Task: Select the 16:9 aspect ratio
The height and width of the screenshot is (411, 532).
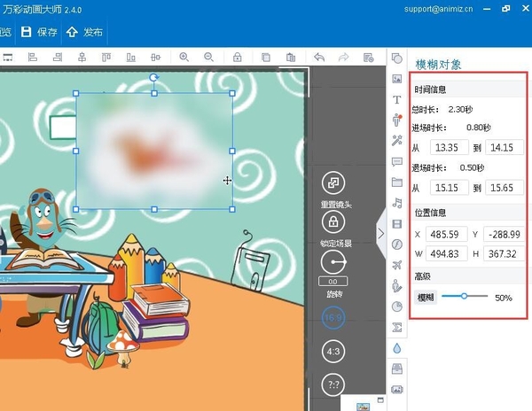Action: click(332, 317)
